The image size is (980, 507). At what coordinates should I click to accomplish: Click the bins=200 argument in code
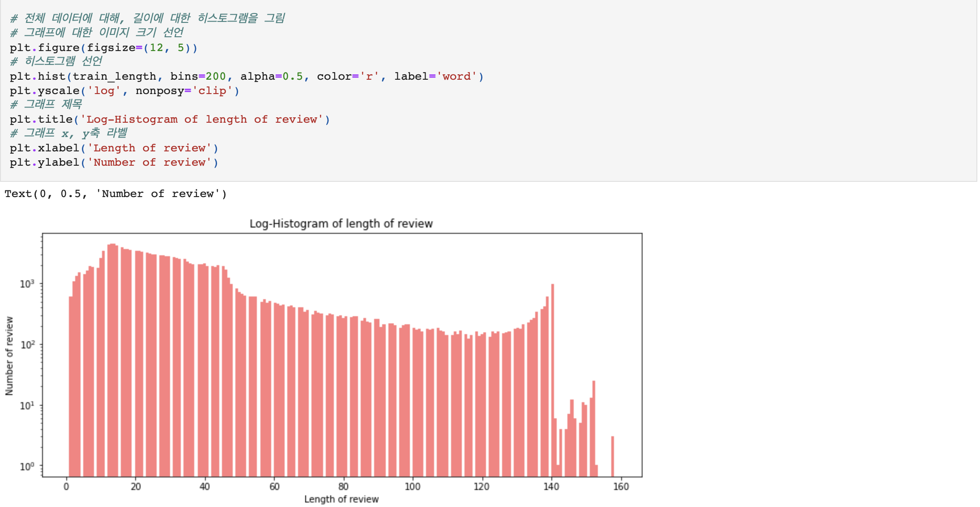pos(198,77)
